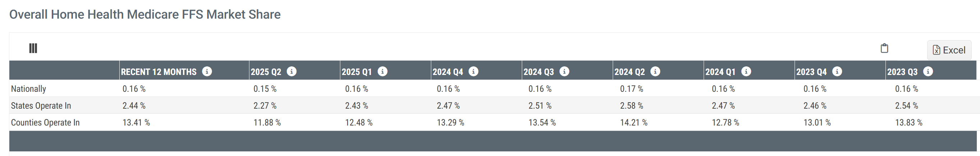Click the copy to clipboard icon
980x156 pixels.
point(884,48)
